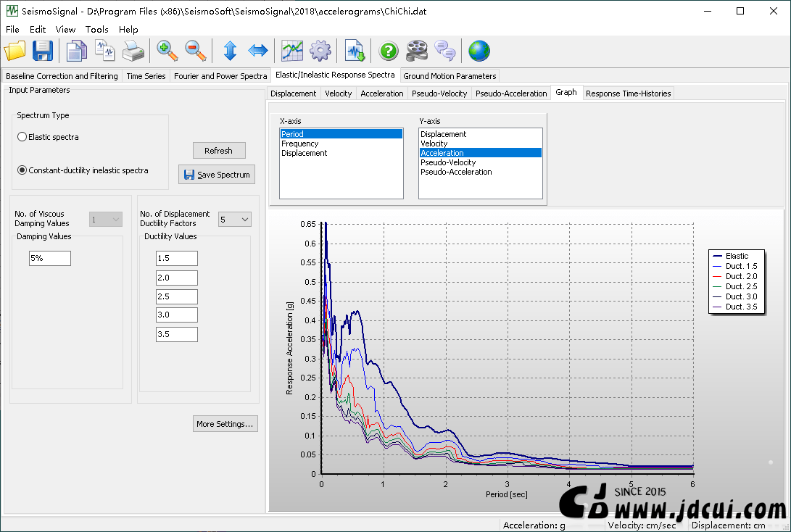Switch to Baseline Correction and Filtering tab
Image resolution: width=791 pixels, height=532 pixels.
coord(62,76)
